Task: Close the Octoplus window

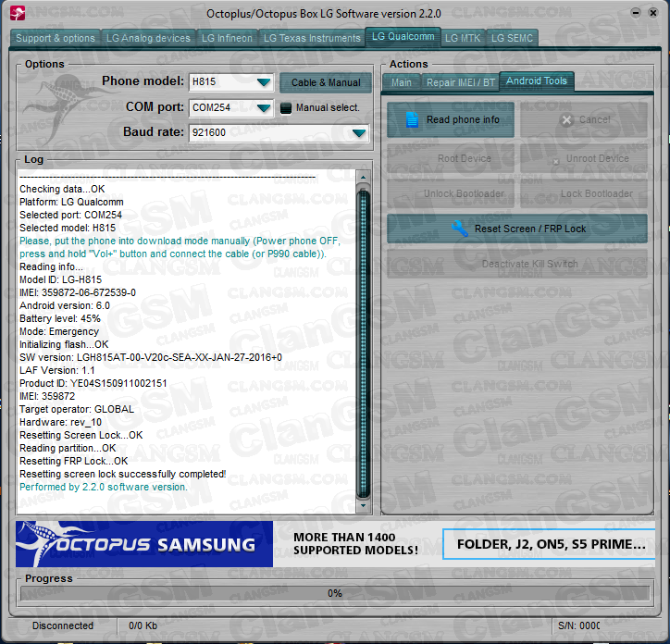Action: point(653,13)
